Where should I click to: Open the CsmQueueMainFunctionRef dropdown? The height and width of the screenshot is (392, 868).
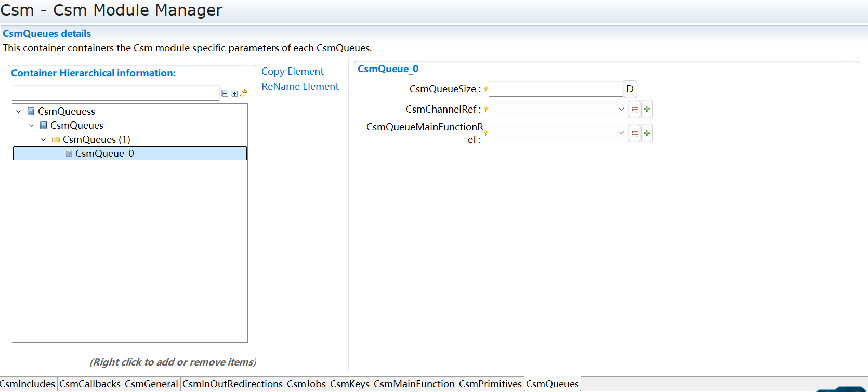(x=621, y=133)
